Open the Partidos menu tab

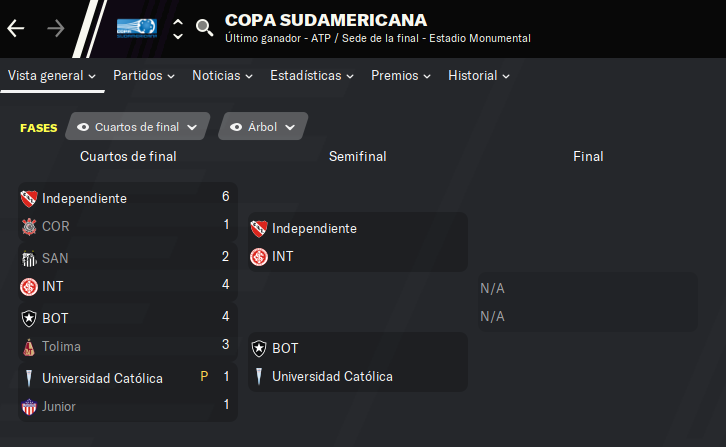click(x=143, y=75)
